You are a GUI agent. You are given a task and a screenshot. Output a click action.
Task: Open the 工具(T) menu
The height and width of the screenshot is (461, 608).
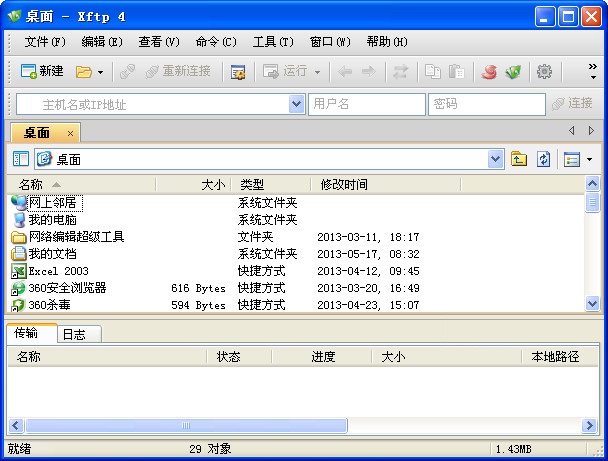coord(273,42)
